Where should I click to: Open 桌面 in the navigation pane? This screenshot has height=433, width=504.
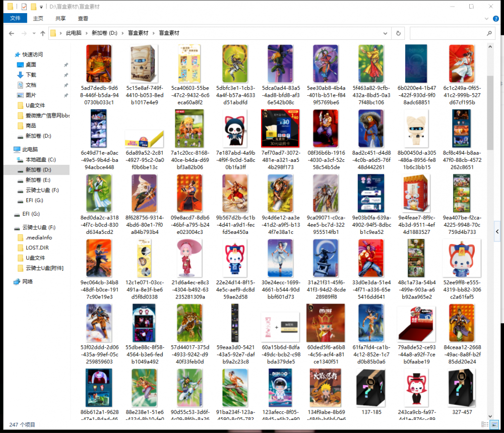[x=31, y=65]
